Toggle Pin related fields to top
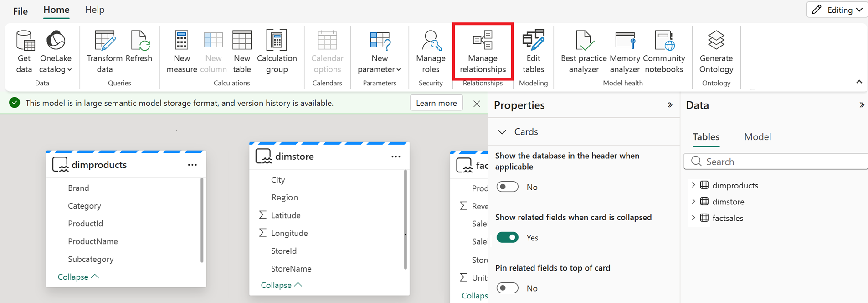 [x=508, y=288]
